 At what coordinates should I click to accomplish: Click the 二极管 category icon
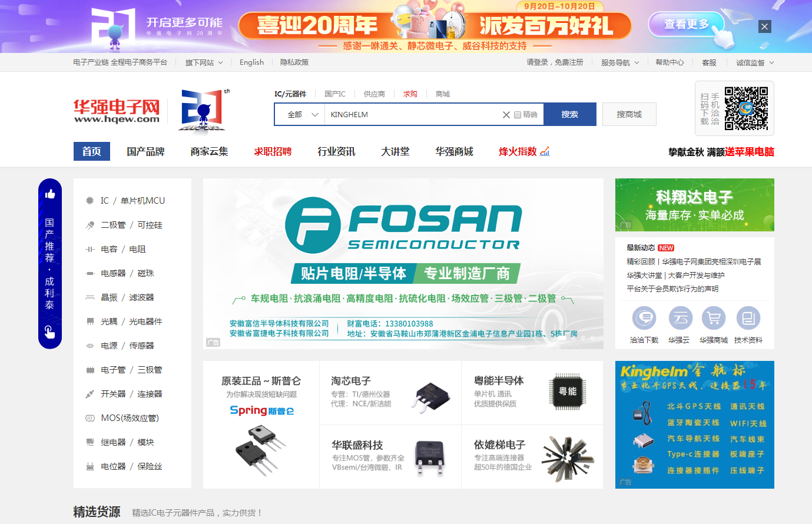(x=90, y=225)
